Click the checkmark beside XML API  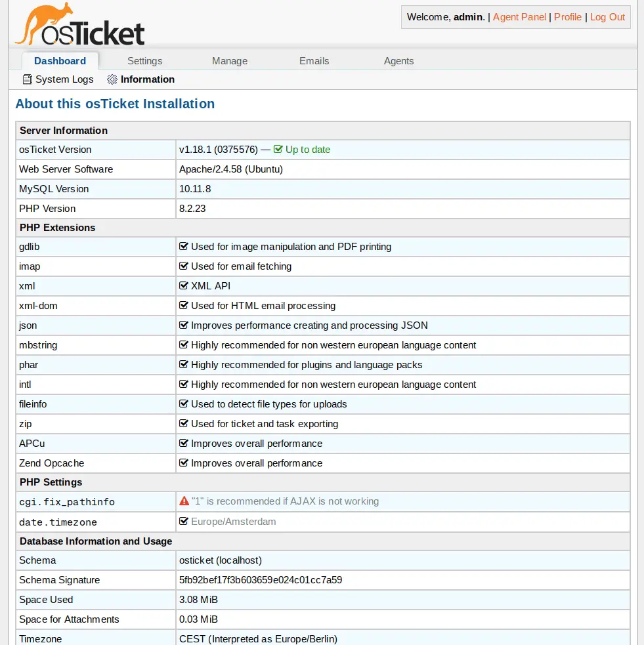coord(184,285)
